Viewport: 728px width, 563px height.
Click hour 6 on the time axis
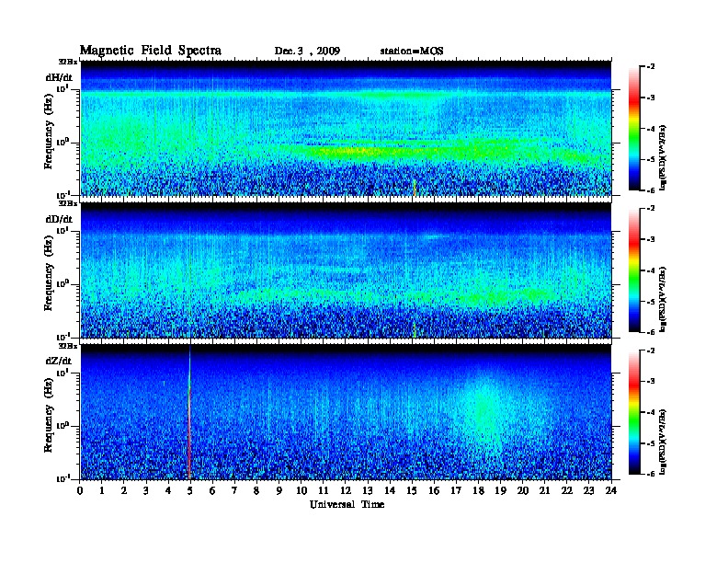(x=212, y=491)
